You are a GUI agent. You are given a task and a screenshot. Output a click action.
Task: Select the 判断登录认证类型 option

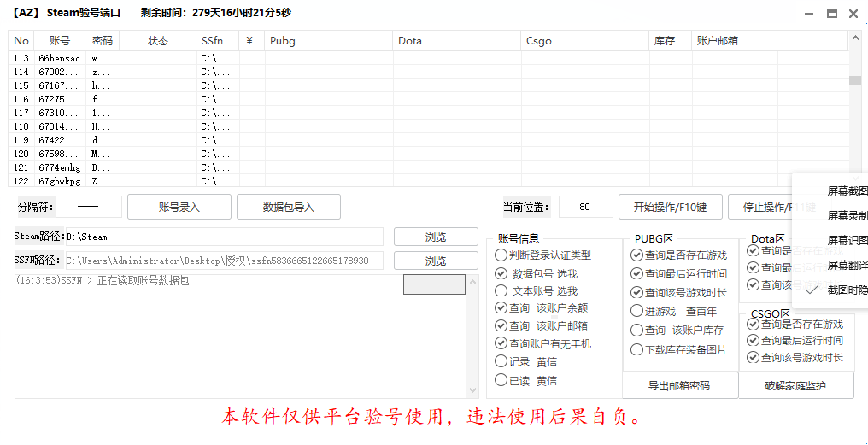(542, 255)
